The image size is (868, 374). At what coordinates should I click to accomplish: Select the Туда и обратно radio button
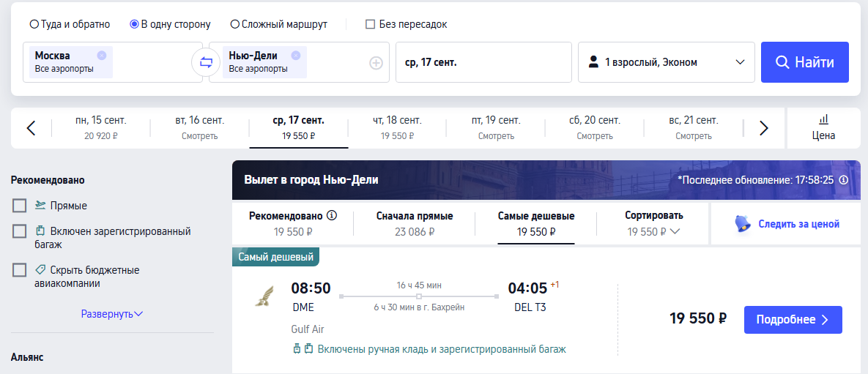34,24
